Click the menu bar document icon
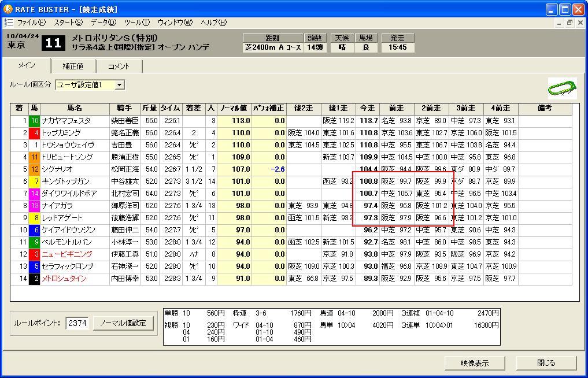 (x=9, y=23)
